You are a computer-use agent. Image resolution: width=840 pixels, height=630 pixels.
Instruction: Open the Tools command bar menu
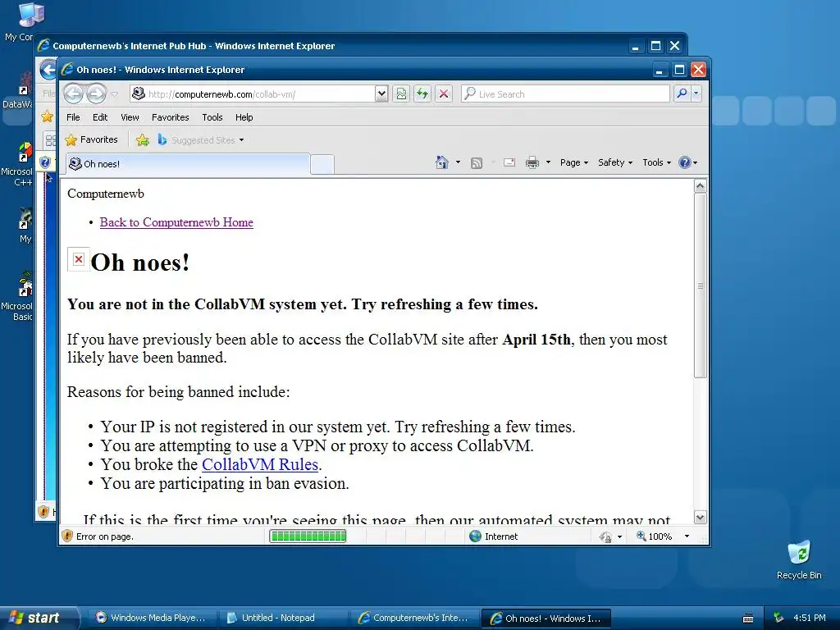pos(657,162)
